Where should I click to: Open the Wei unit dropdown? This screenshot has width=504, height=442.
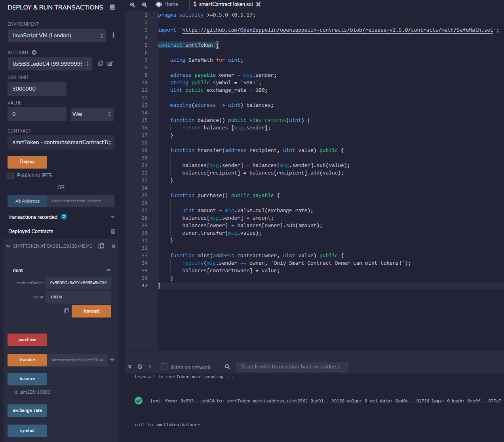[92, 114]
